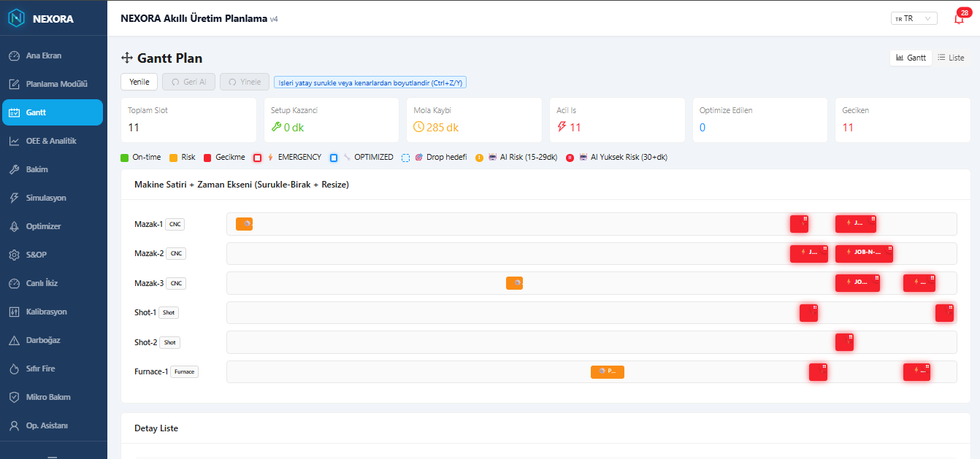The height and width of the screenshot is (459, 980).
Task: Click the Detay Liste heading
Action: [x=156, y=428]
